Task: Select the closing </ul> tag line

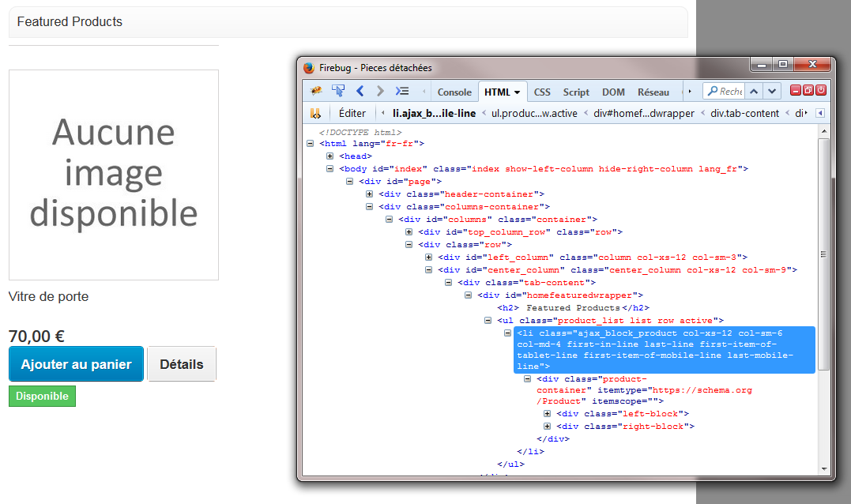Action: tap(510, 464)
